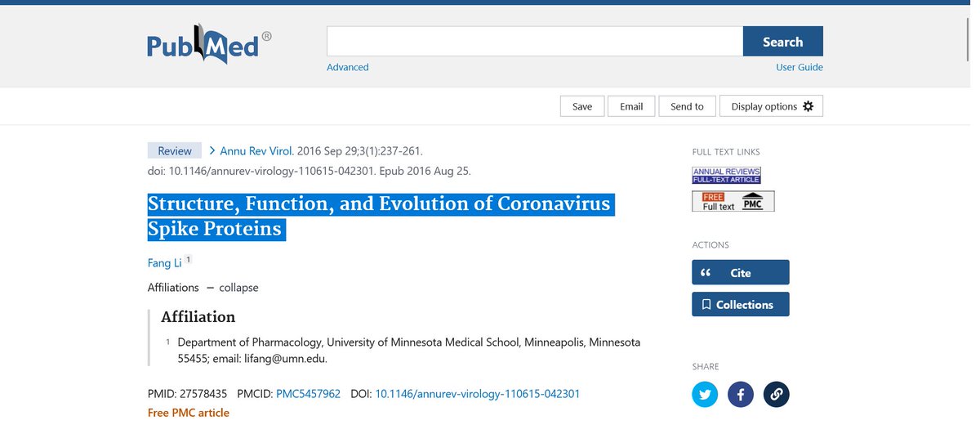Click the gear icon in Display options

(808, 106)
